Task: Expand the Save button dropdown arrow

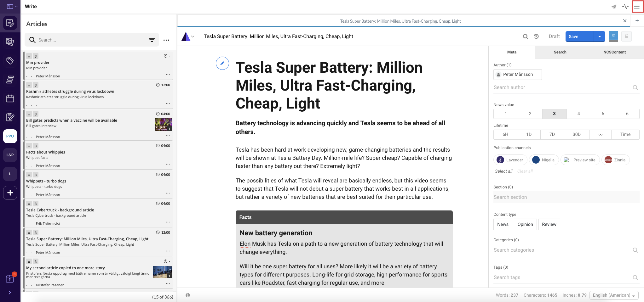Action: [600, 36]
